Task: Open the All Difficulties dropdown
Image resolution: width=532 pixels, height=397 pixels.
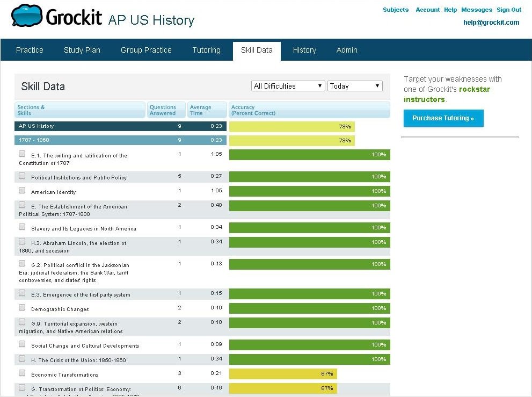Action: [288, 86]
